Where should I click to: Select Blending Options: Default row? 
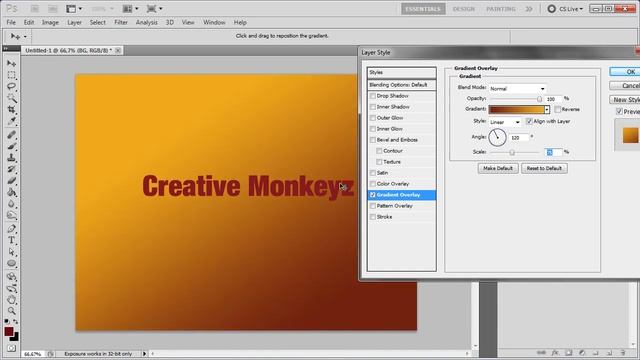402,85
